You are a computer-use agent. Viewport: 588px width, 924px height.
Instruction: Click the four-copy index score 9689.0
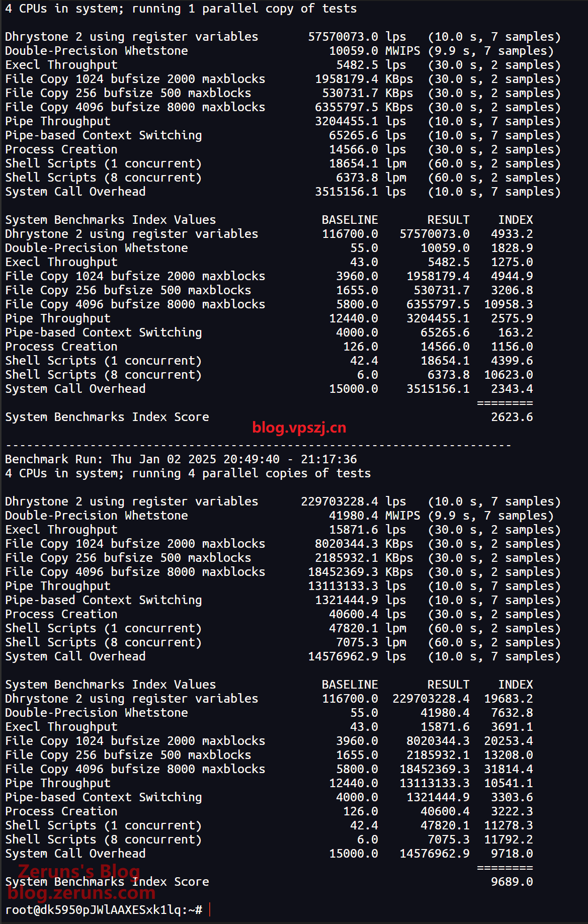512,882
